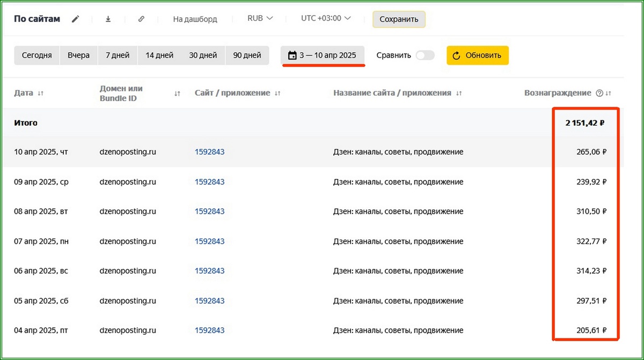Click the date cell 05 апр 2025, сб

(41, 300)
